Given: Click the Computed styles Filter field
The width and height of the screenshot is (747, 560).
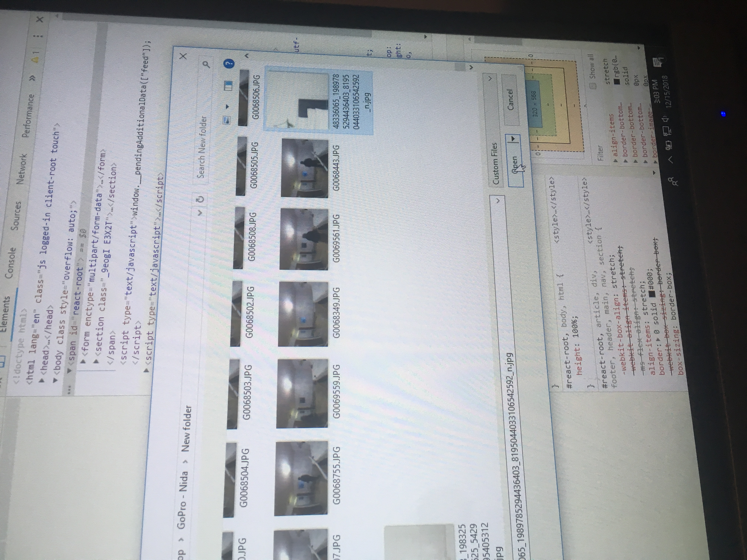Looking at the screenshot, I should [x=600, y=153].
